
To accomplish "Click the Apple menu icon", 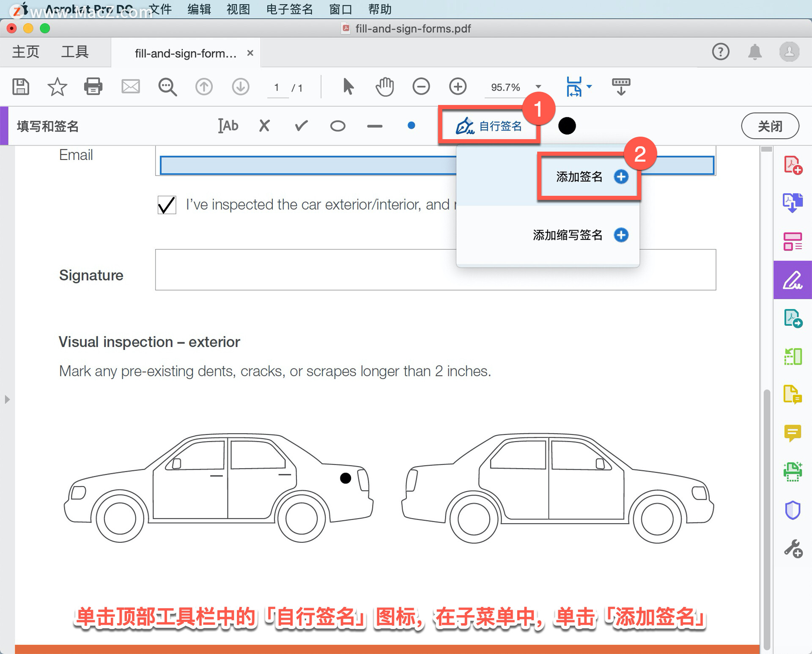I will coord(24,8).
